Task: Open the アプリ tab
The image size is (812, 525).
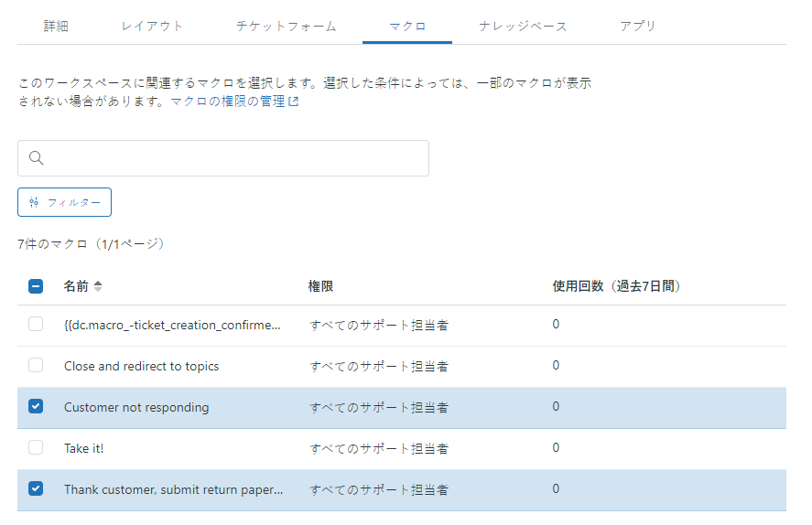Action: [638, 26]
